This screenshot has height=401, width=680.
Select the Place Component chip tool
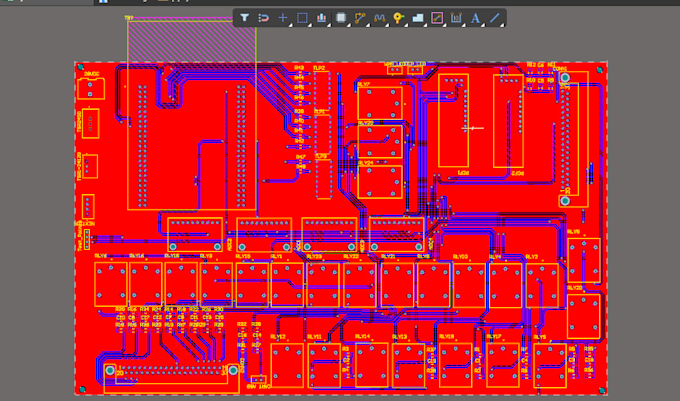(341, 18)
